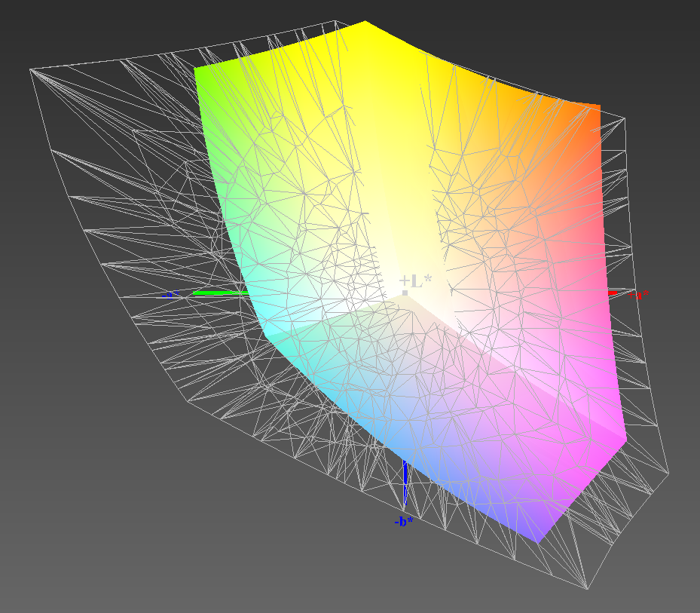The height and width of the screenshot is (613, 700).
Task: Click the -b* blue axis label
Action: pyautogui.click(x=403, y=522)
